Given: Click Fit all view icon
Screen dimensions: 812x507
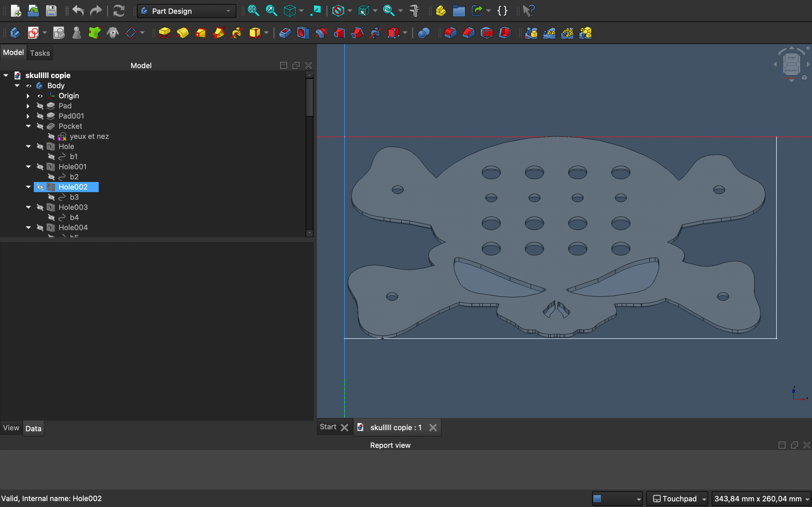Looking at the screenshot, I should tap(253, 11).
